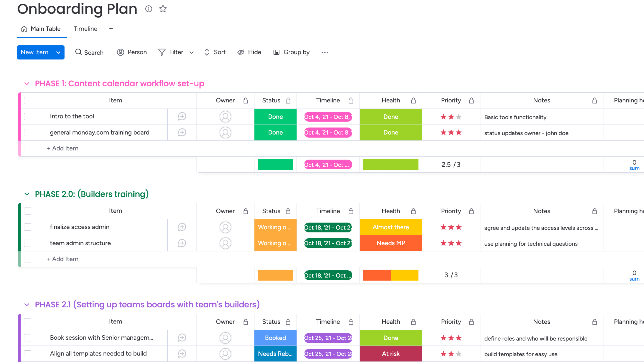Image resolution: width=644 pixels, height=362 pixels.
Task: Filter the board by Person
Action: point(132,52)
